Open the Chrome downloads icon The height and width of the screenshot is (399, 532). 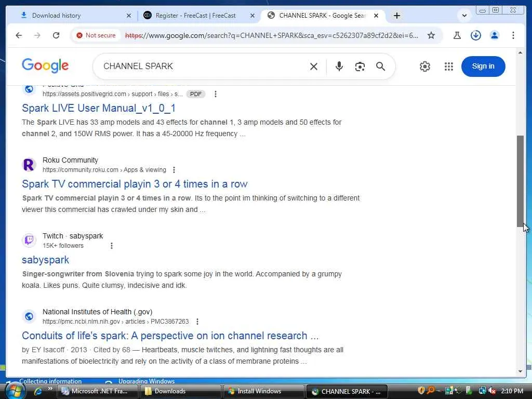click(476, 35)
